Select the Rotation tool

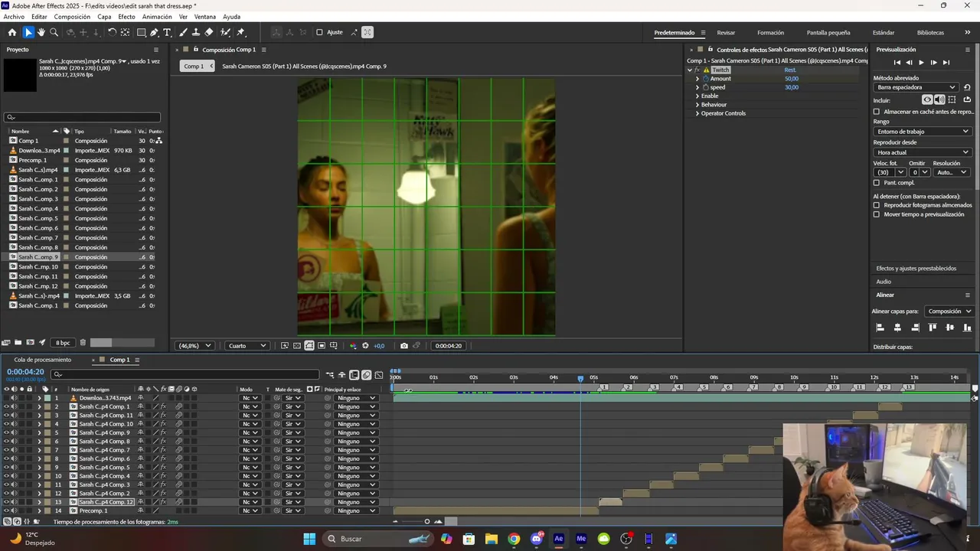click(x=112, y=32)
